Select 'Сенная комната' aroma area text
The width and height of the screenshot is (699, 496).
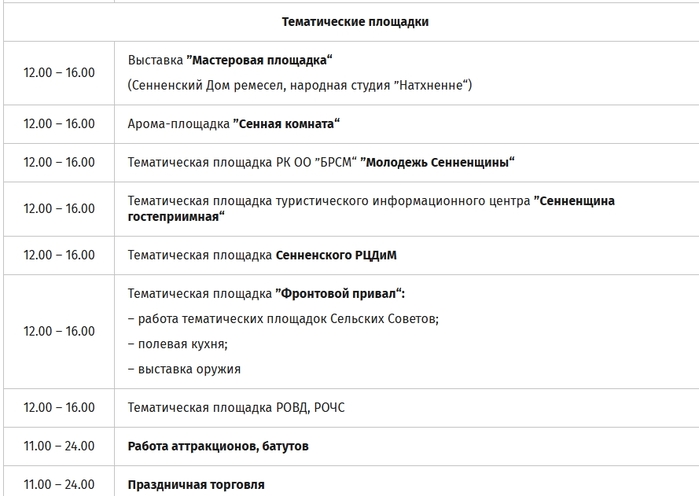(x=286, y=124)
